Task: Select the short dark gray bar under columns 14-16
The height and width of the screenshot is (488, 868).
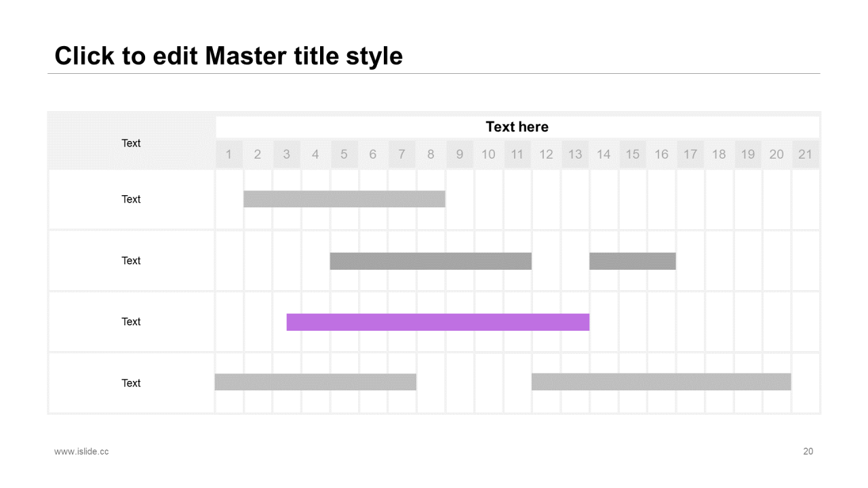Action: [x=633, y=261]
